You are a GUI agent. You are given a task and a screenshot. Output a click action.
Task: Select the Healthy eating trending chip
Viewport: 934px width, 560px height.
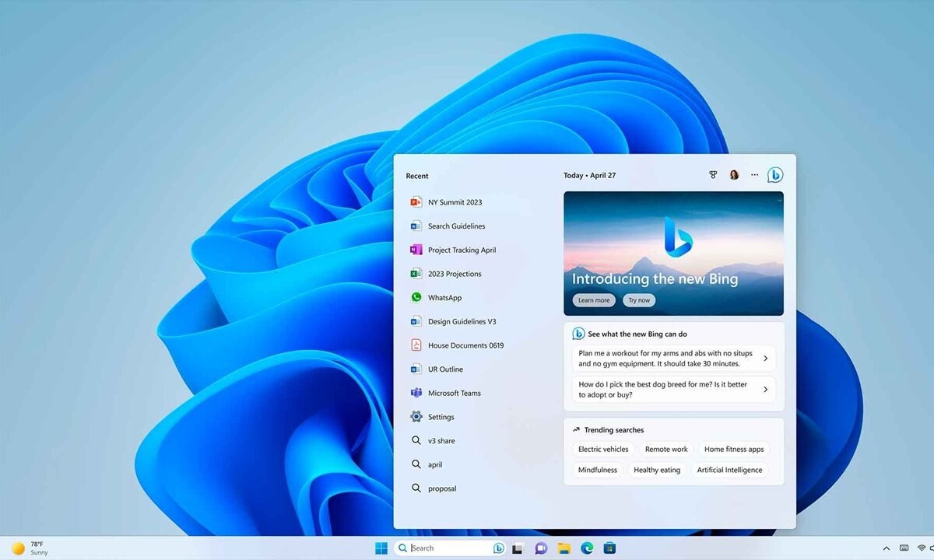657,470
